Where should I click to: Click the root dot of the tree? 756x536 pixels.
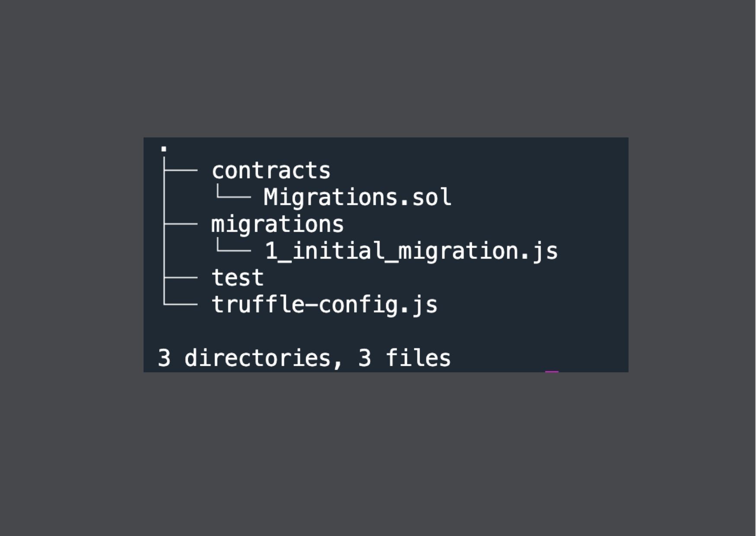point(163,149)
